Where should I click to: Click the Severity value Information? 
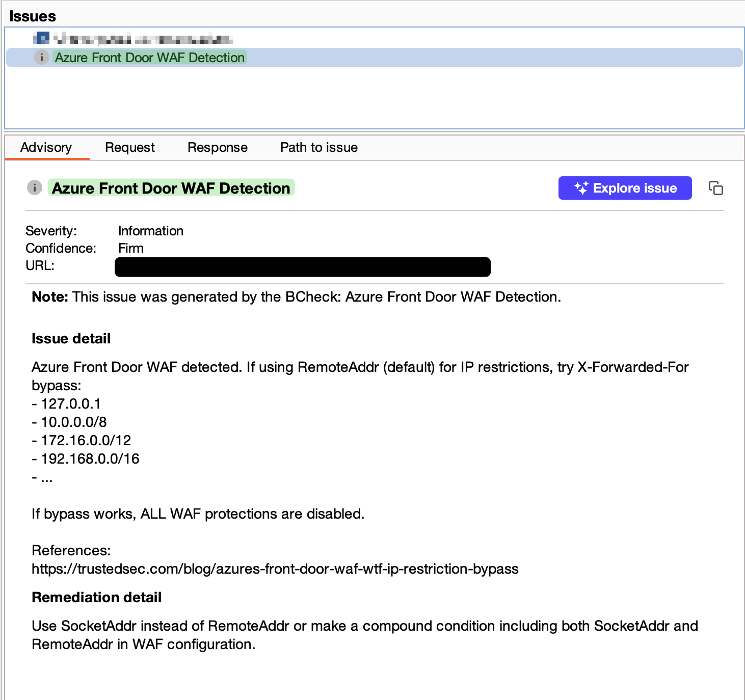[151, 231]
